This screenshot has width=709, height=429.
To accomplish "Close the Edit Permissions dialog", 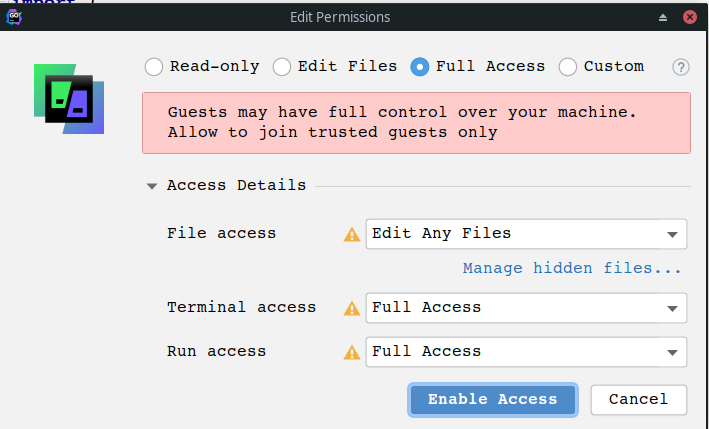I will (690, 18).
